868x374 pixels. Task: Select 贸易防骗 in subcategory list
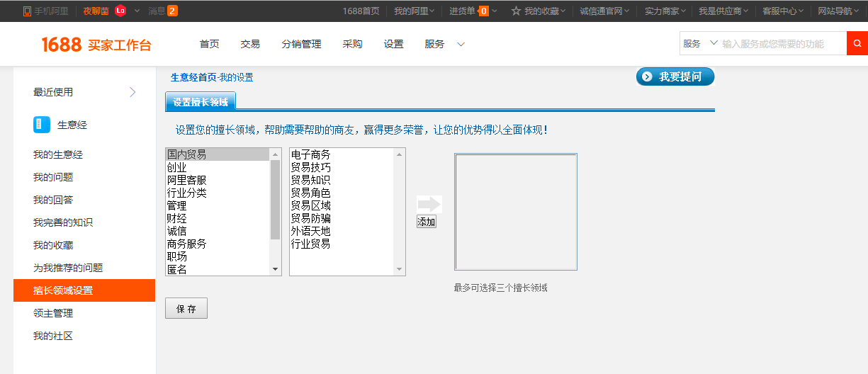342,218
